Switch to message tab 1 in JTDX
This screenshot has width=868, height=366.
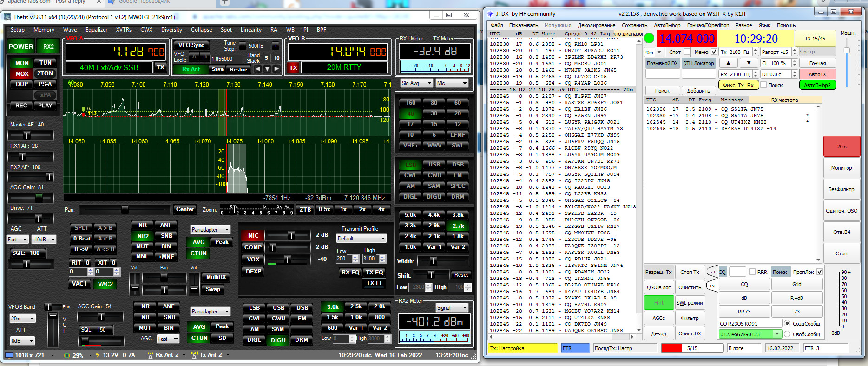pyautogui.click(x=712, y=272)
